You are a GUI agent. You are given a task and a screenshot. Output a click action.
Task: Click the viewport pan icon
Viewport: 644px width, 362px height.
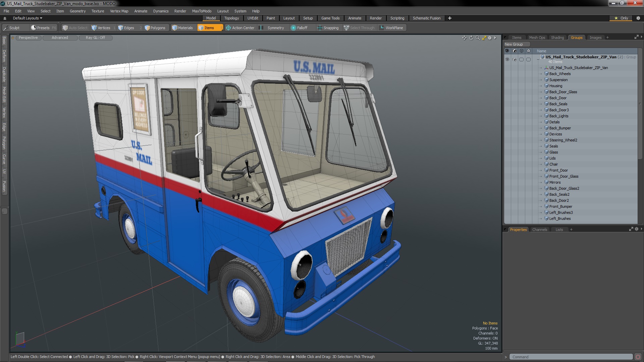tap(464, 38)
